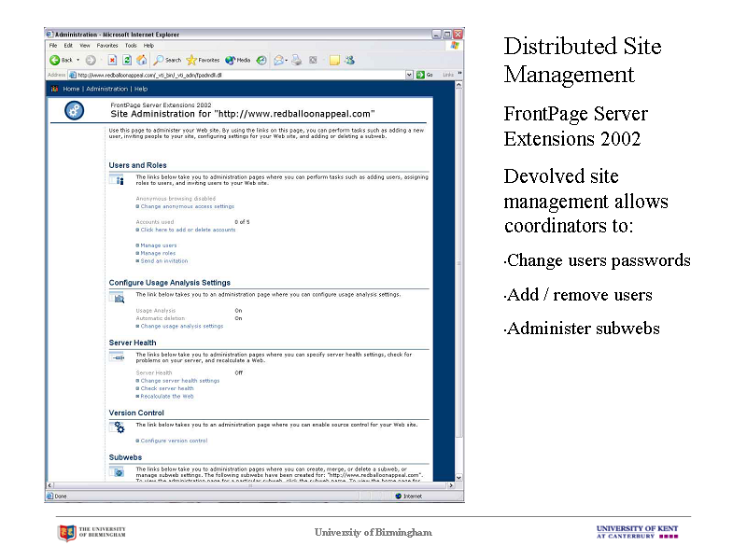The height and width of the screenshot is (560, 747).
Task: Click the "Anonymous browsing disabled" text
Action: (x=176, y=199)
